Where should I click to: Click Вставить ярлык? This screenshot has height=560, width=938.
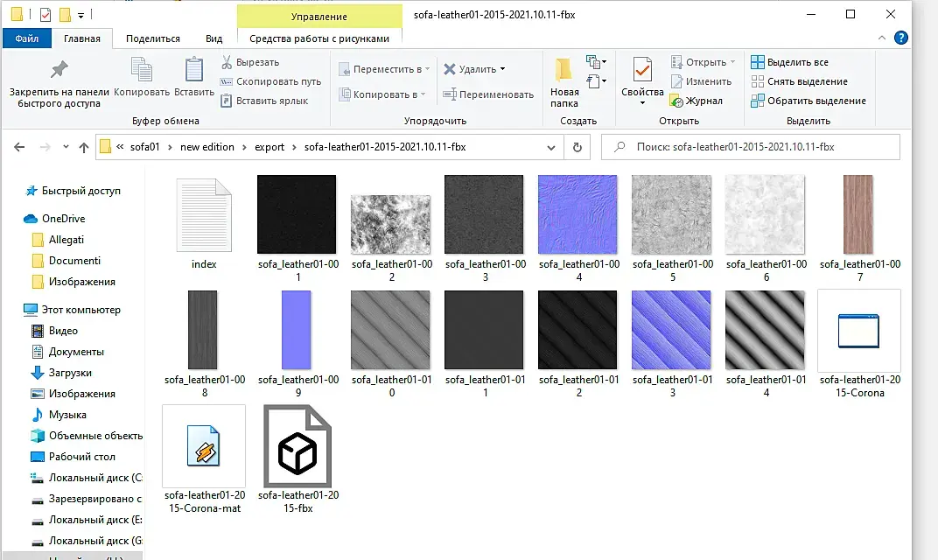(x=264, y=101)
